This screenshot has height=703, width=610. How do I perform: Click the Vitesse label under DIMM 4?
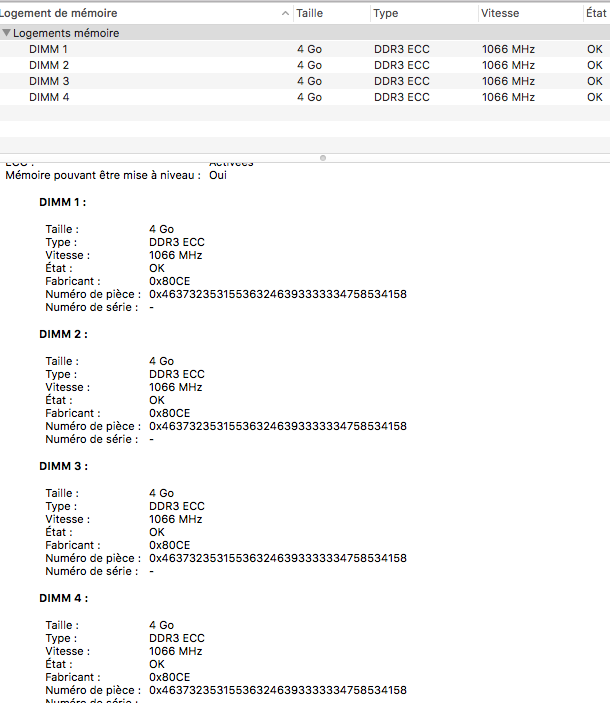(x=67, y=651)
